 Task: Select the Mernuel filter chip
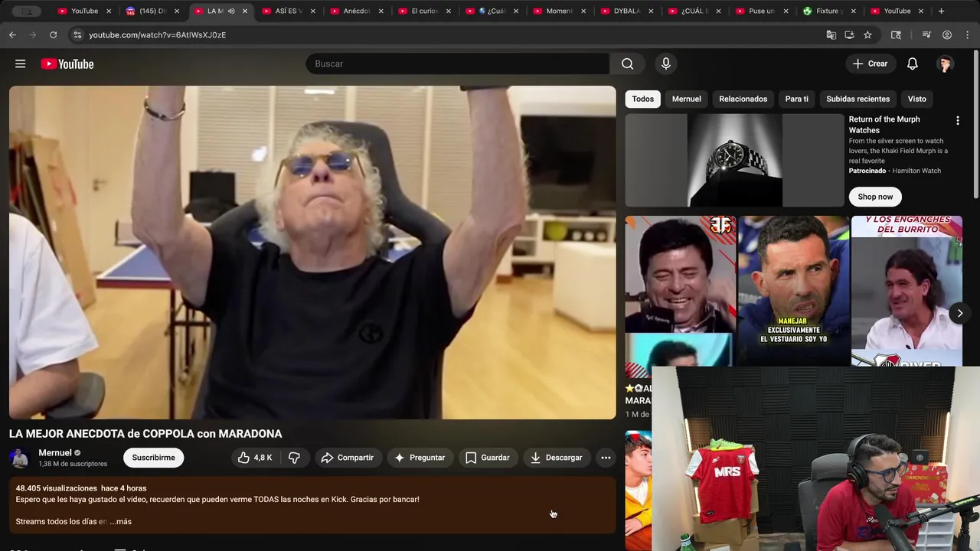pyautogui.click(x=687, y=99)
